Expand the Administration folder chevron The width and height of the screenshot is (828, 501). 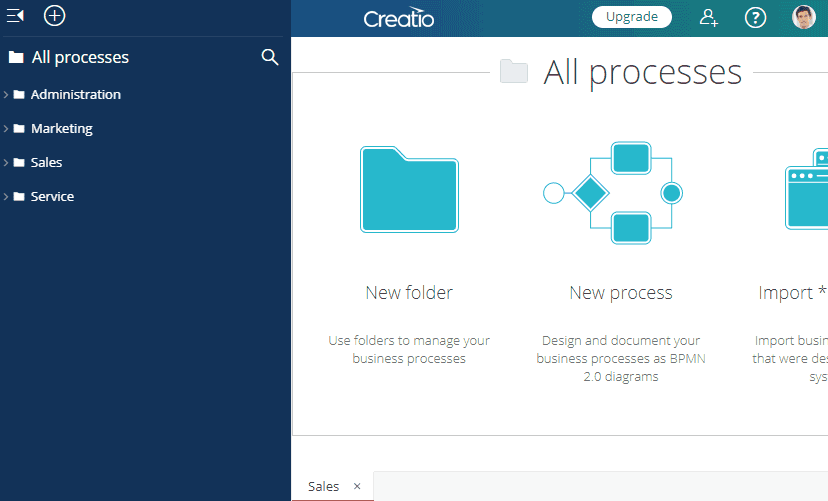tap(6, 94)
